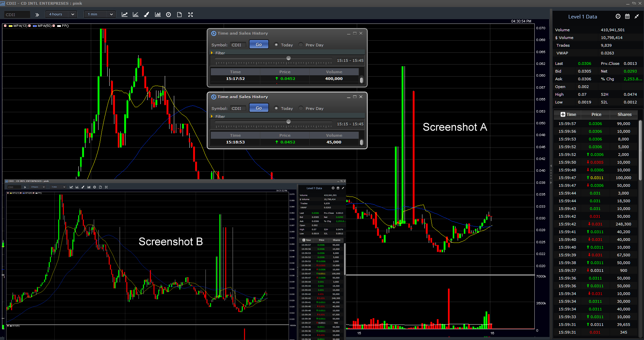The height and width of the screenshot is (340, 644).
Task: Open the chart studies indicator icon
Action: pos(136,14)
